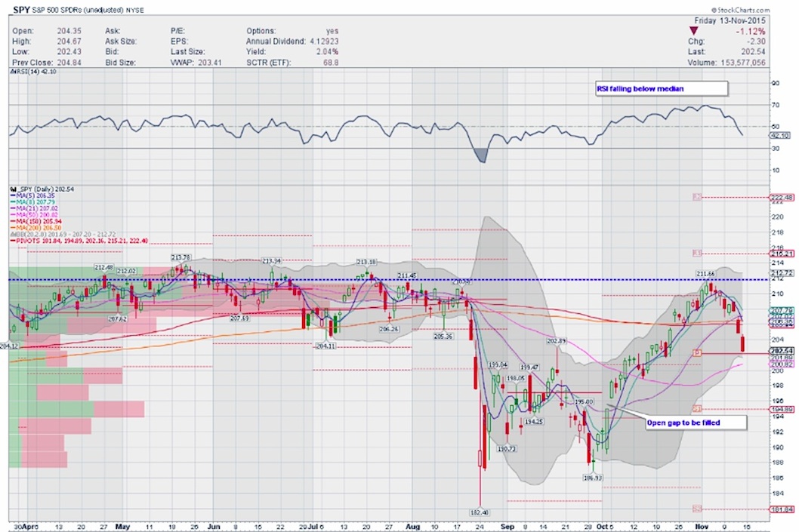Image resolution: width=799 pixels, height=532 pixels.
Task: Select the Low value 202.43
Action: pyautogui.click(x=69, y=52)
